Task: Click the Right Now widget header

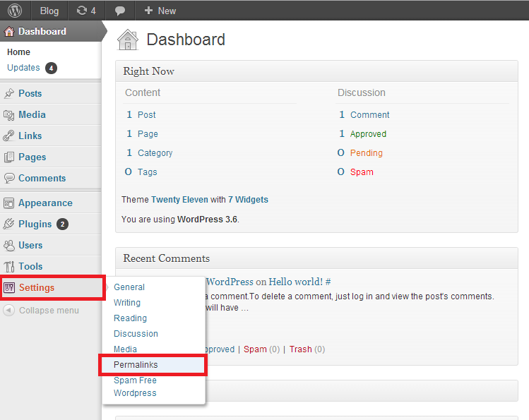Action: point(316,71)
